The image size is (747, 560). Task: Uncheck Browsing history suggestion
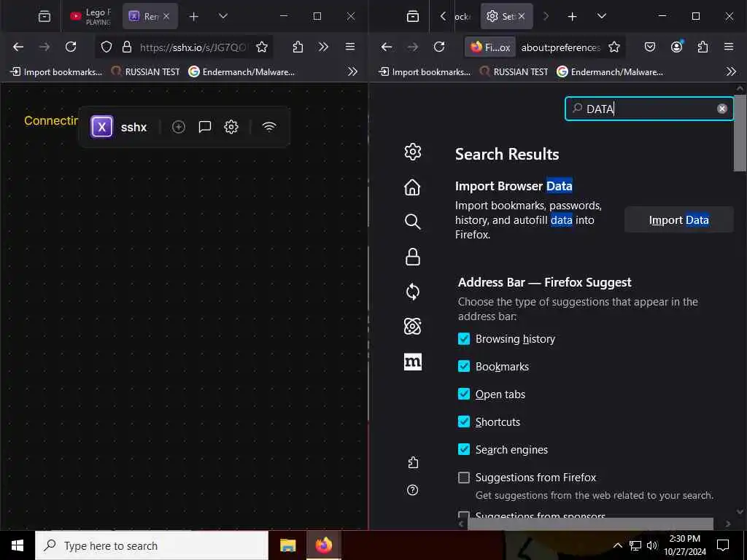click(x=463, y=338)
